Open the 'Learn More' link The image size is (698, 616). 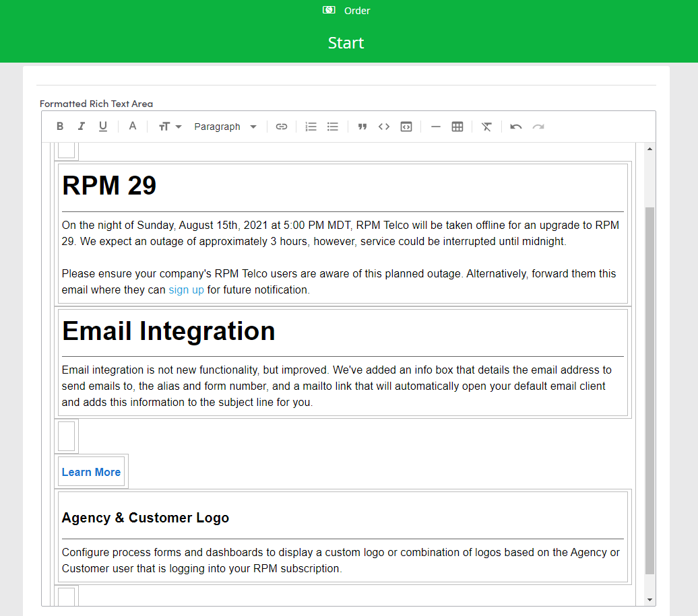point(91,472)
